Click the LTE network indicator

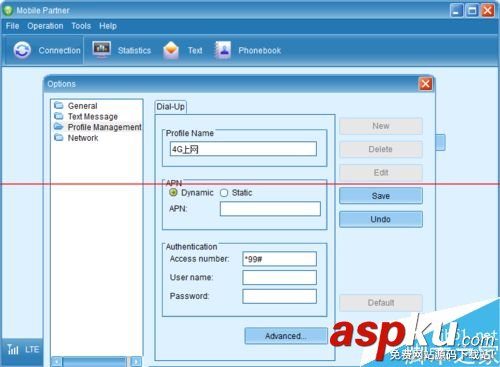coord(32,349)
